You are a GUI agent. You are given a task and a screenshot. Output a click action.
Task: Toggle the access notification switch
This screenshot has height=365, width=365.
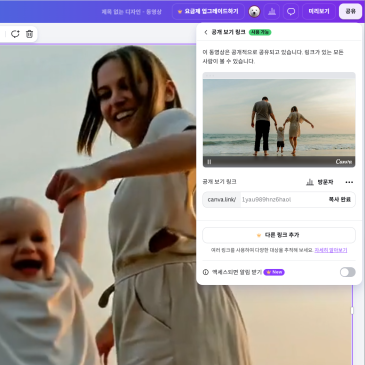click(348, 272)
